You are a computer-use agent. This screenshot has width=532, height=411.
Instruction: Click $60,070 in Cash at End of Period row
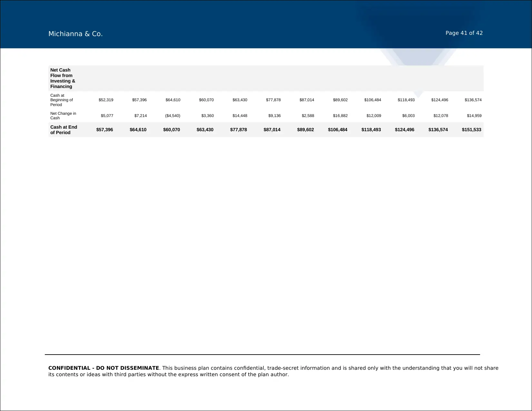click(172, 130)
